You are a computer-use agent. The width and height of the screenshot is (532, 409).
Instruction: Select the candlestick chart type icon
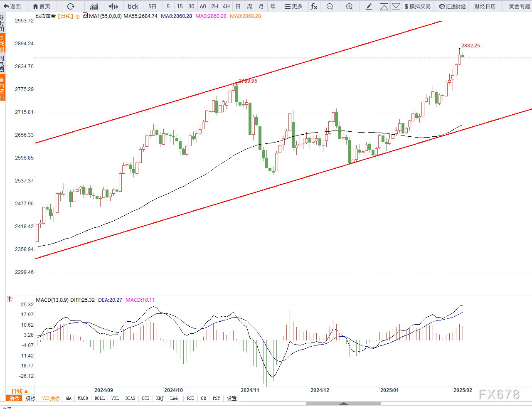[113, 6]
